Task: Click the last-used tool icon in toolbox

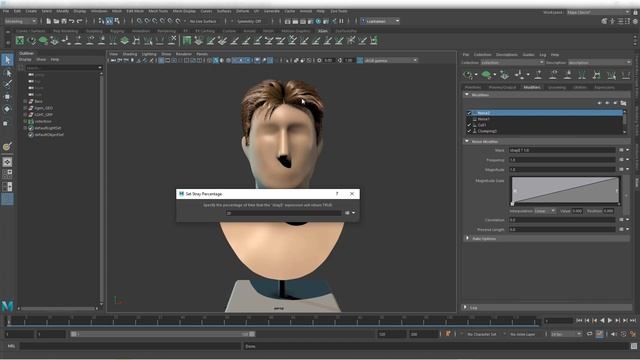Action: coord(7,147)
